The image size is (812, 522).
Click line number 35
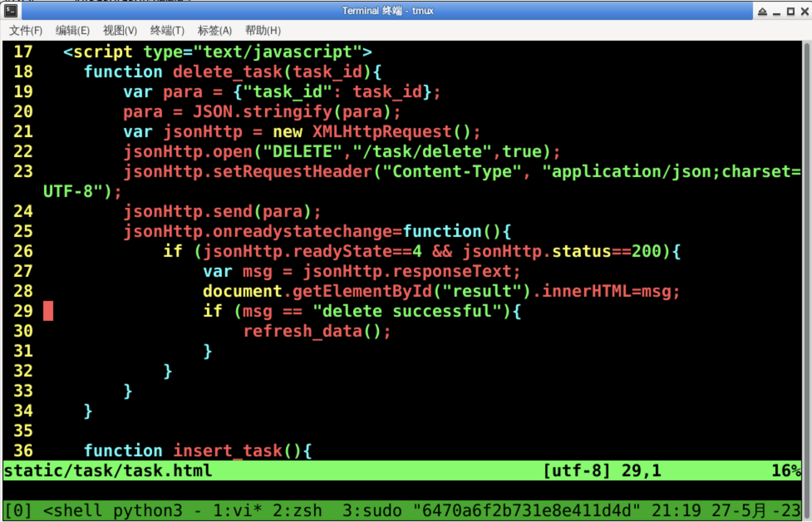coord(23,431)
